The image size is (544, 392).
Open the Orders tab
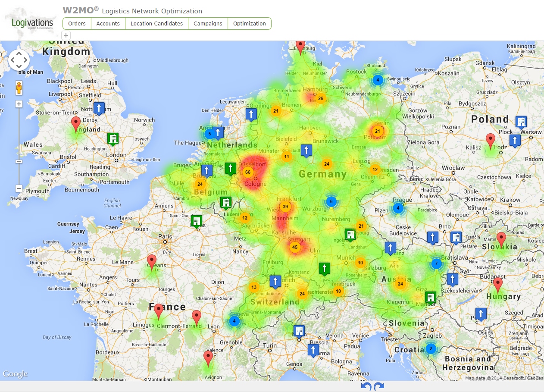coord(77,24)
